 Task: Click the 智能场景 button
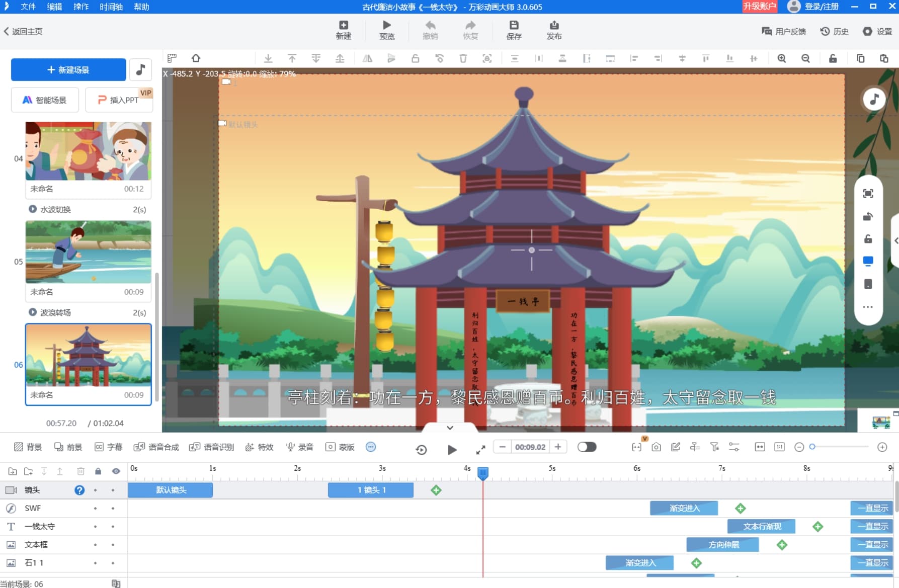click(x=45, y=100)
